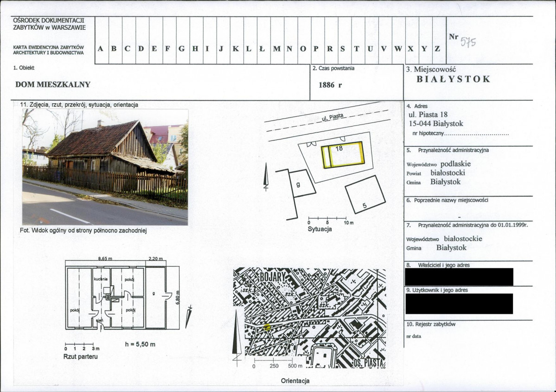The height and width of the screenshot is (392, 556).
Task: Click the 0–10 m scale bar under the situation plan
Action: (327, 219)
